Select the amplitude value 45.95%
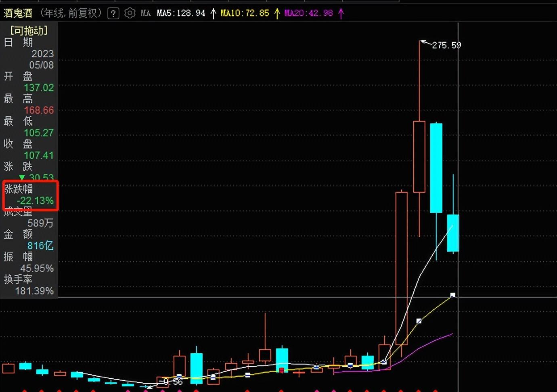The image size is (557, 392). (37, 268)
